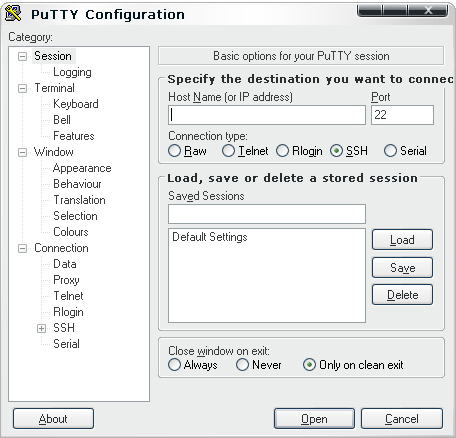Collapse the Window category node
Image resolution: width=456 pixels, height=438 pixels.
click(22, 152)
